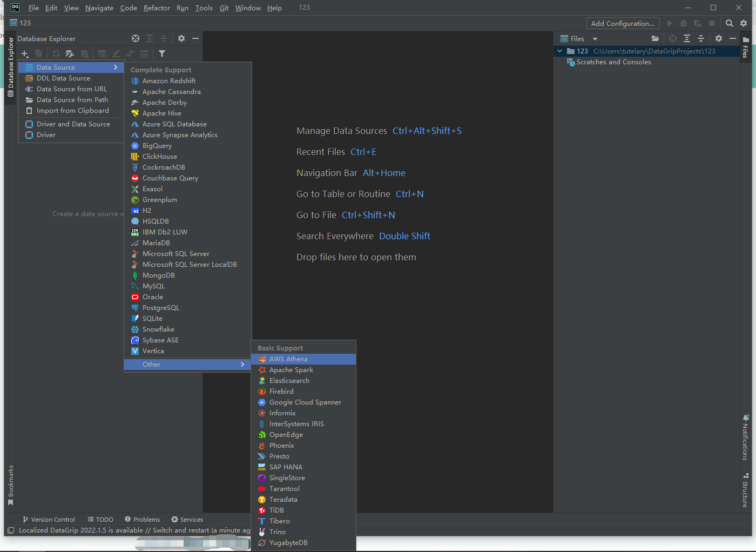
Task: Choose Data Source from Path
Action: coord(71,100)
